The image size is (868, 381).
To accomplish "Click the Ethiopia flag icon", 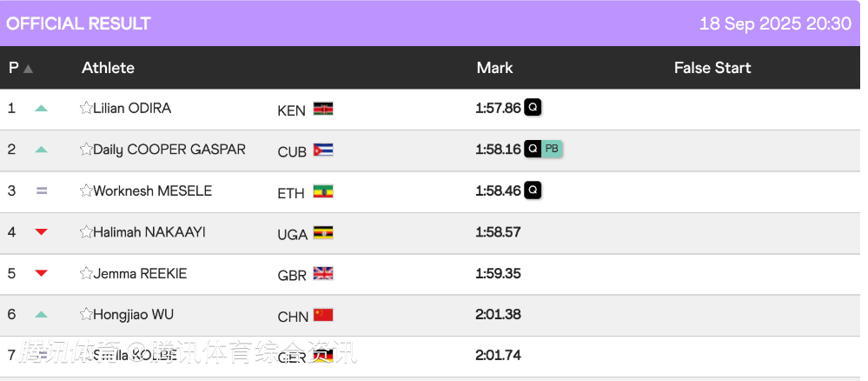I will (x=323, y=191).
